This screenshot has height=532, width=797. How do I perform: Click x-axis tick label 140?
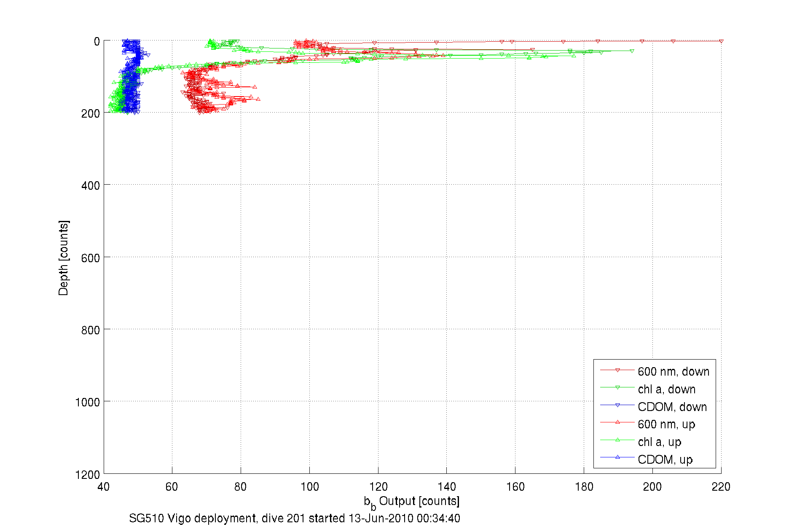click(447, 487)
